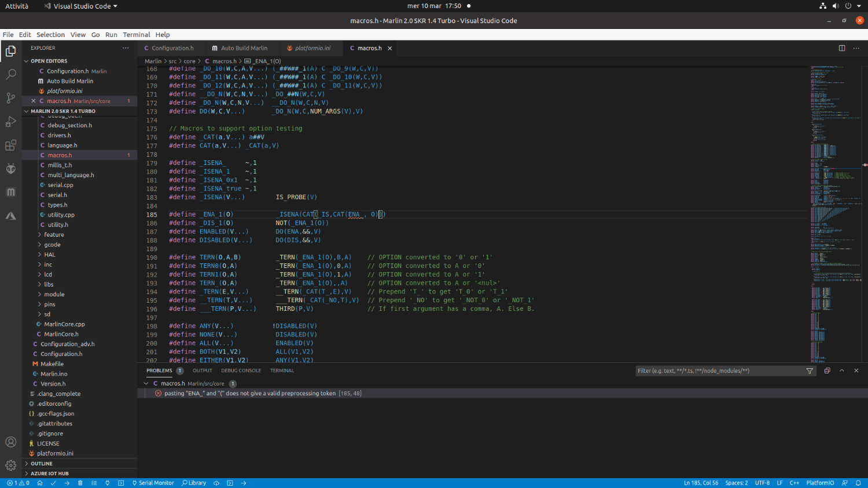The width and height of the screenshot is (868, 488).
Task: Open the Search view in the activity bar
Action: point(10,75)
